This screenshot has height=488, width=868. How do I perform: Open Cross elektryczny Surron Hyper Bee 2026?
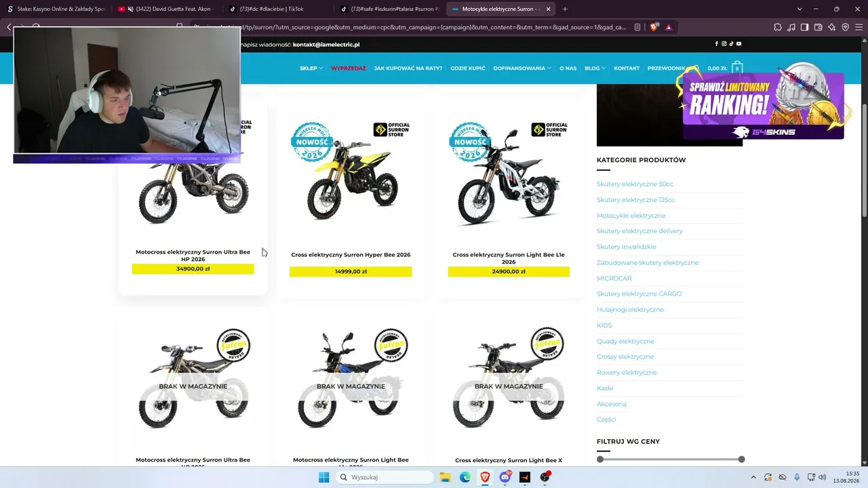point(351,255)
